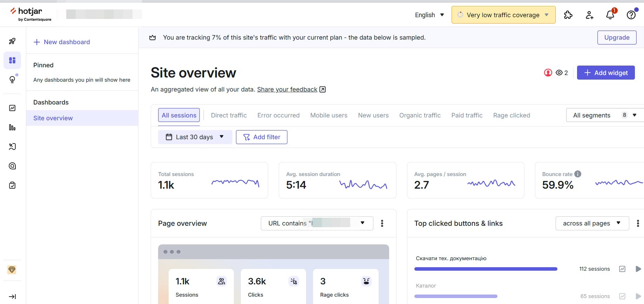The height and width of the screenshot is (304, 644).
Task: Switch to the Direct traffic tab
Action: click(x=229, y=115)
